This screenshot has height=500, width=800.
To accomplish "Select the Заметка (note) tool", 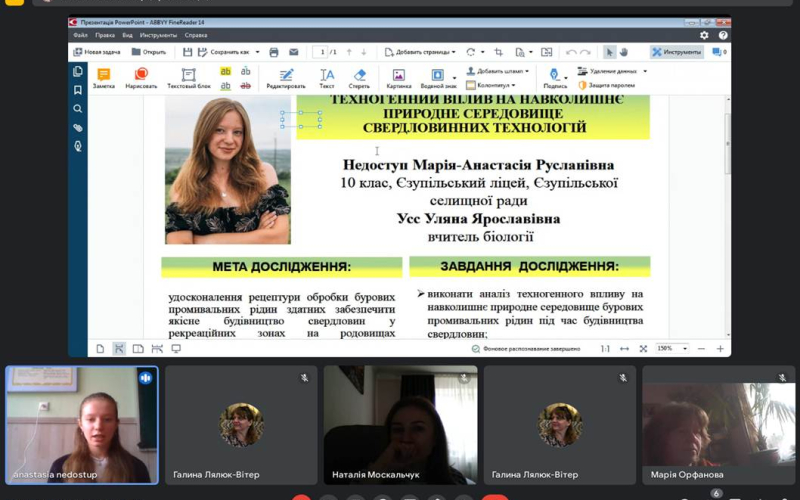I will tap(103, 78).
